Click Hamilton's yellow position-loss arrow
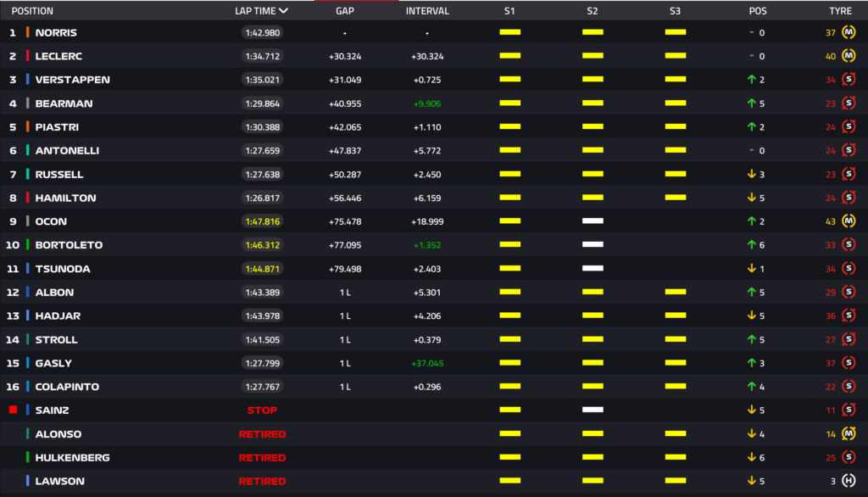 [x=751, y=198]
